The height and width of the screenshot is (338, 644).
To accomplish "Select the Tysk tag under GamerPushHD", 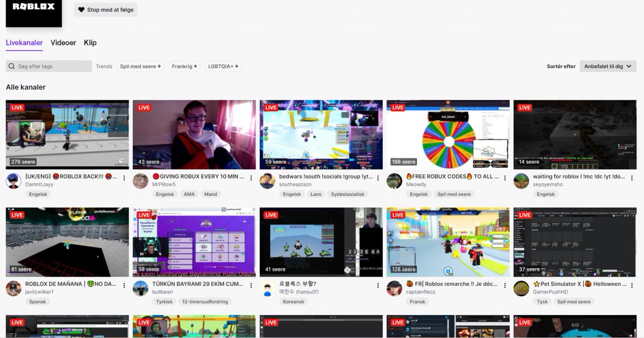I will [x=543, y=302].
